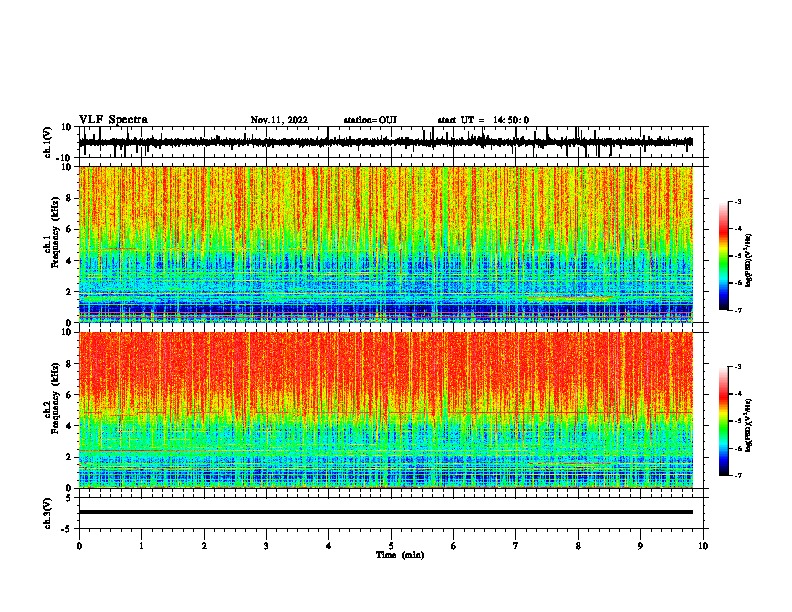Click the "2" kHz tick of ch.2 spectrogram

69,457
